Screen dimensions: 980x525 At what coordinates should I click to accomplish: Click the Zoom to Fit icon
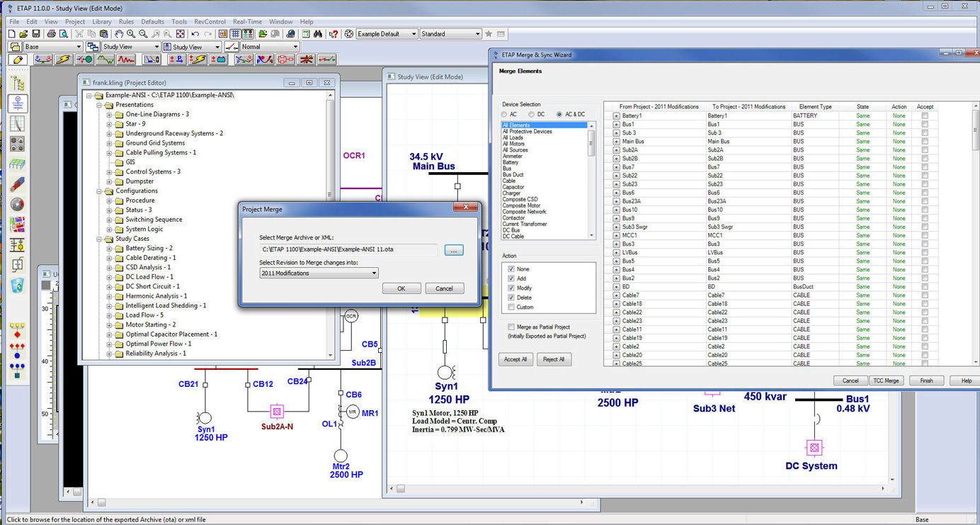pos(181,33)
